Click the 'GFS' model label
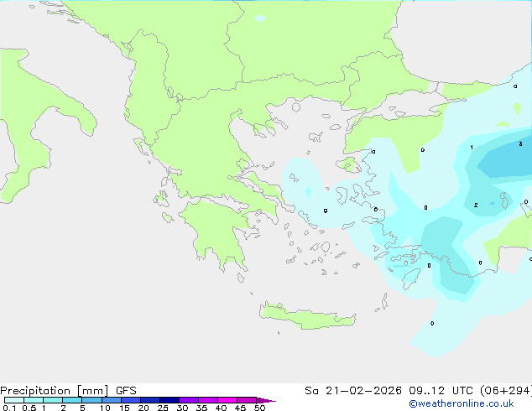Viewport: 532px width, 411px height. pos(126,391)
